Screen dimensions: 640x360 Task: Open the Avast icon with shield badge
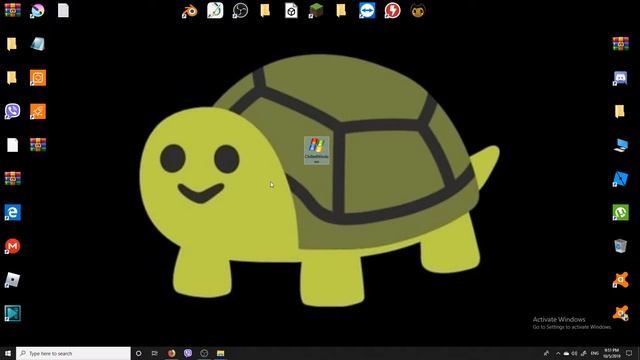pos(620,313)
